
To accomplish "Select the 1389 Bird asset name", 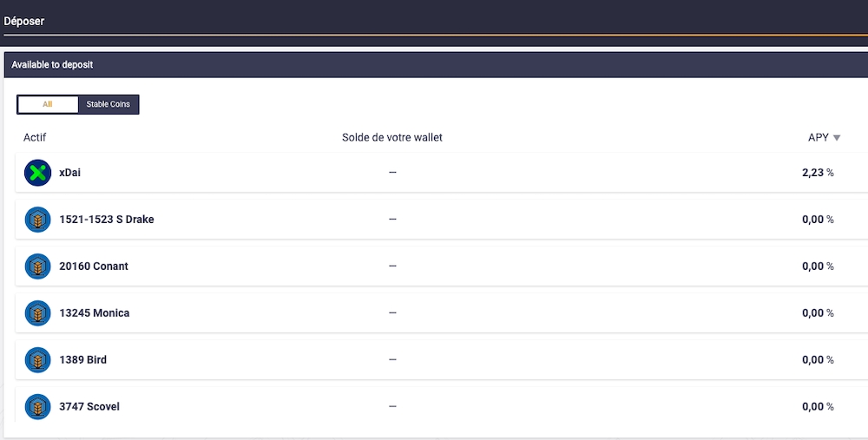I will 83,360.
